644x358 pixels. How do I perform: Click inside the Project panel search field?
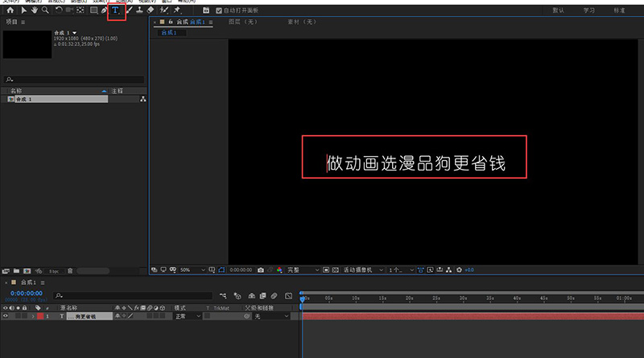(74, 79)
